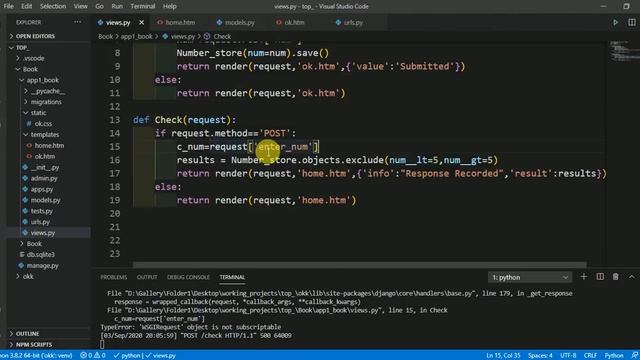Open the Explorer more actions ellipsis
Image resolution: width=640 pixels, height=360 pixels.
(78, 22)
